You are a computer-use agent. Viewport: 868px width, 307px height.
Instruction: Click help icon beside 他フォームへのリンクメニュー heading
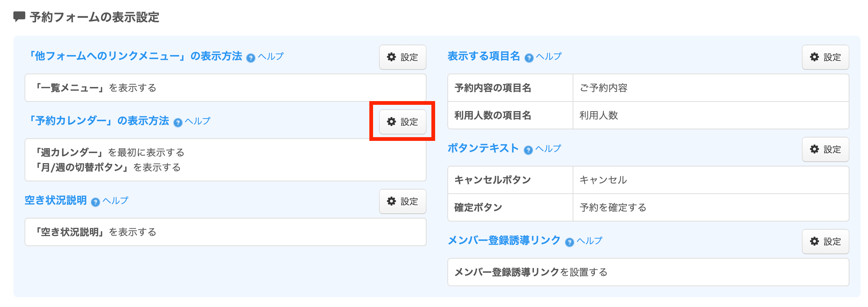251,58
